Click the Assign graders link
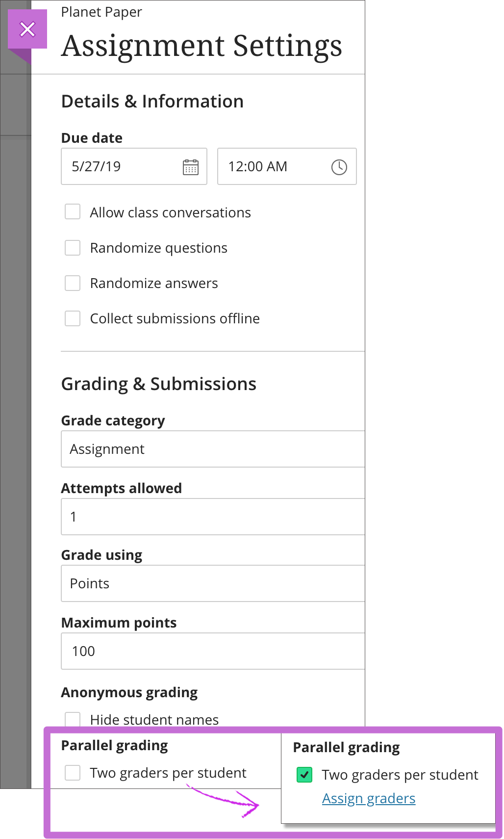504x839 pixels. (x=368, y=798)
